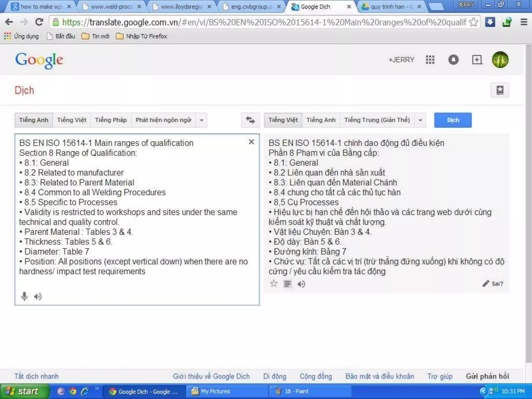Click the swap languages icon
This screenshot has height=399, width=532.
(250, 120)
